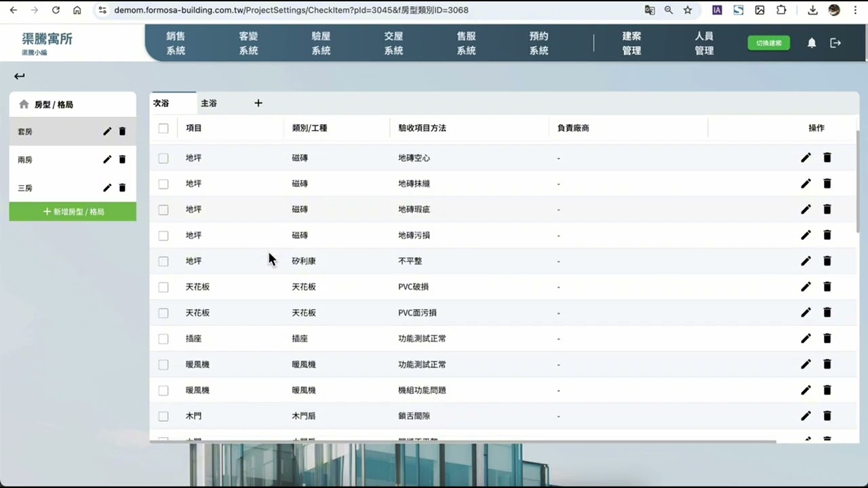Image resolution: width=868 pixels, height=488 pixels.
Task: Edit the 地磚空心 row with pencil icon
Action: pyautogui.click(x=806, y=158)
